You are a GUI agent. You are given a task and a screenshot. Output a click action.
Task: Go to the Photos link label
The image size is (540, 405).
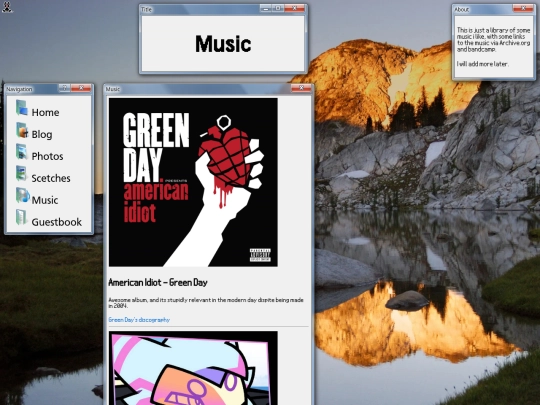coord(47,156)
